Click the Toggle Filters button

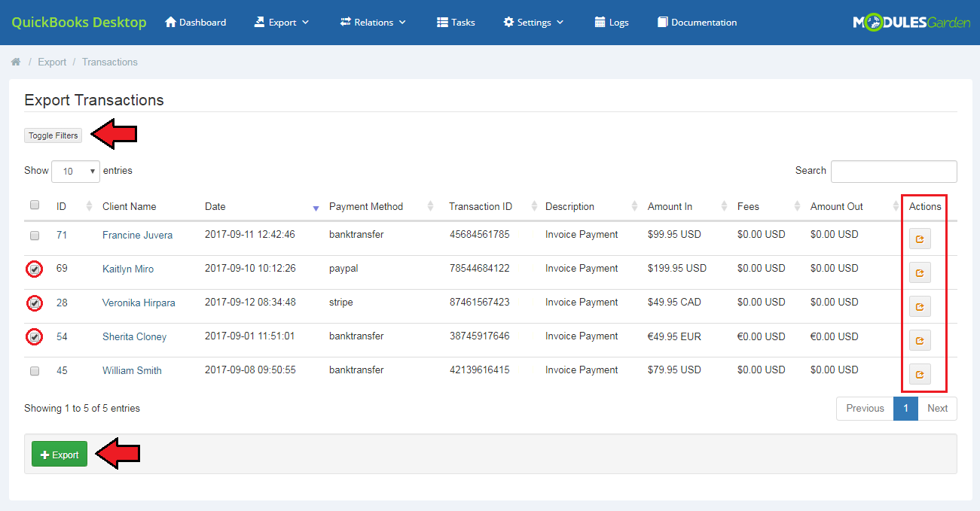click(53, 135)
